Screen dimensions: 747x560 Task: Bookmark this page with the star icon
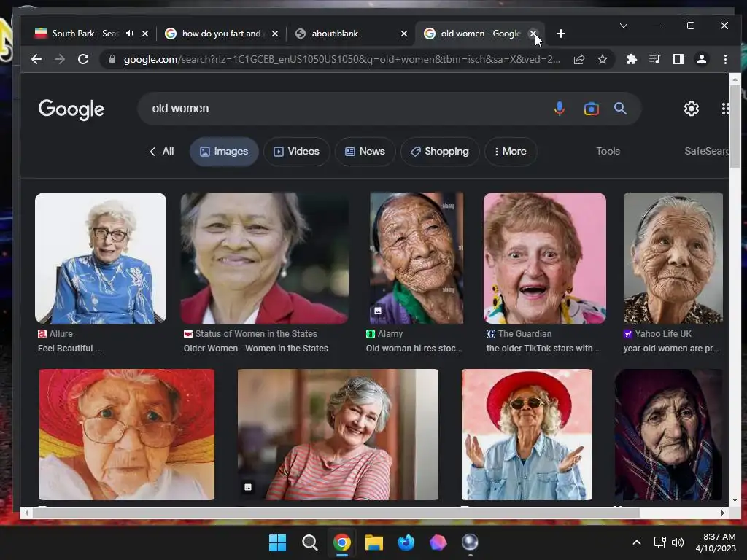pos(603,59)
